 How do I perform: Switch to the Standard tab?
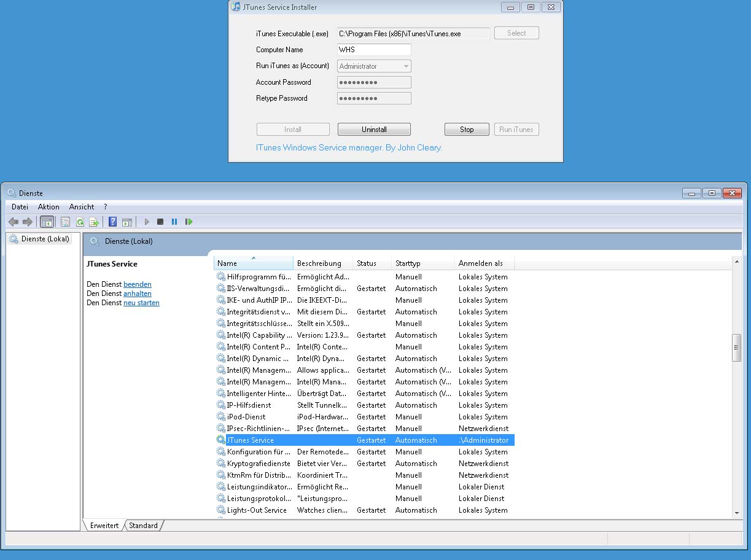click(143, 526)
